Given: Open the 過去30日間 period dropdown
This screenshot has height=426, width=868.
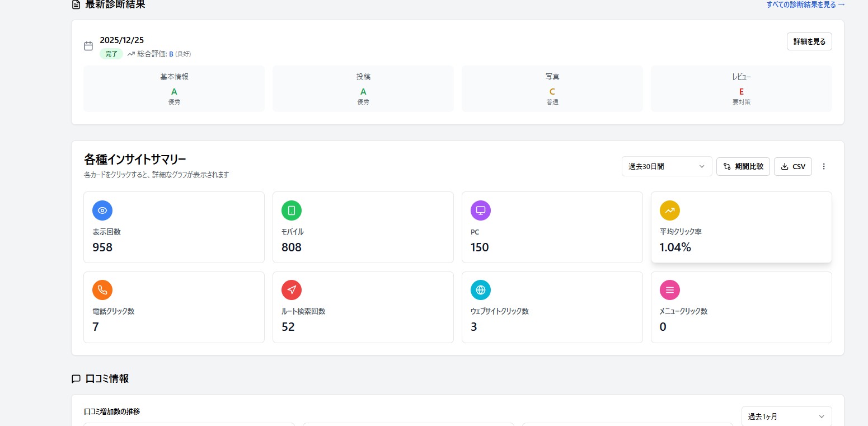Looking at the screenshot, I should (667, 166).
